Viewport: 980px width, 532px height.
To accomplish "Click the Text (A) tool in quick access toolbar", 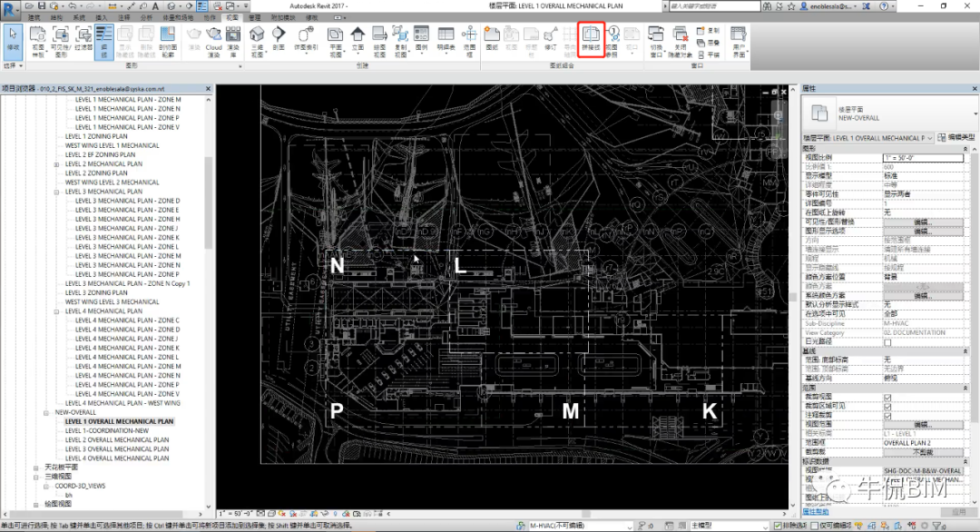I will point(156,5).
